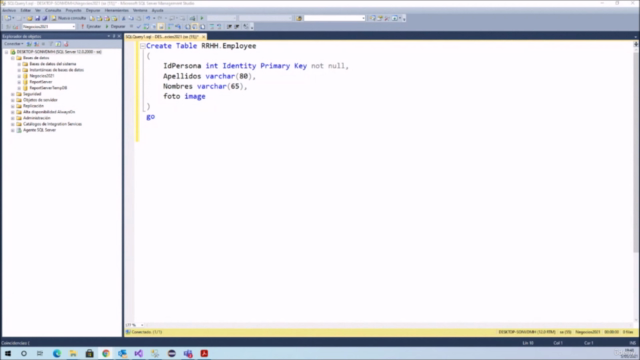Toggle results to file icon
Viewport: 640px width, 360px height.
coord(202,27)
